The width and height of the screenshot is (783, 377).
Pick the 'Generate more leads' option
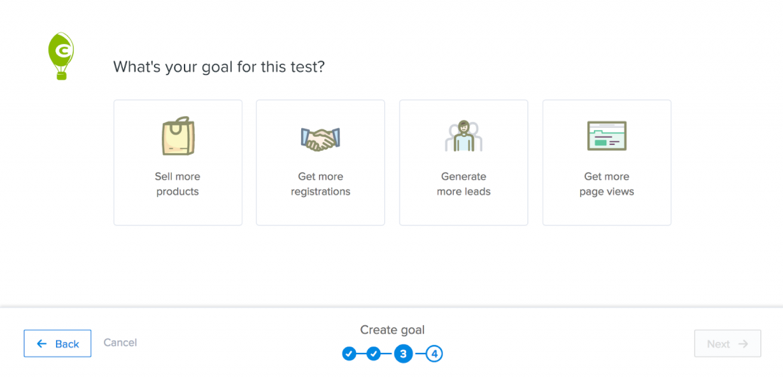coord(463,162)
